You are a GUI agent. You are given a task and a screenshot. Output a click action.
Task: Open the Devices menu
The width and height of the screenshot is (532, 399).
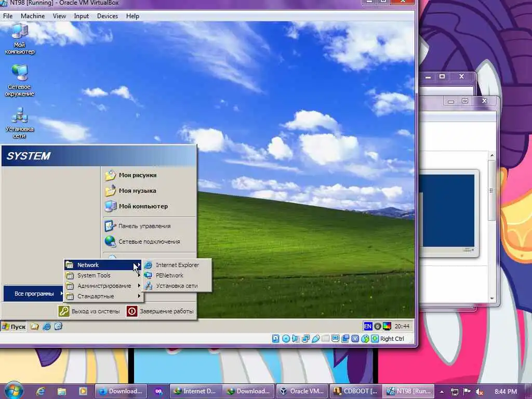[x=107, y=16]
